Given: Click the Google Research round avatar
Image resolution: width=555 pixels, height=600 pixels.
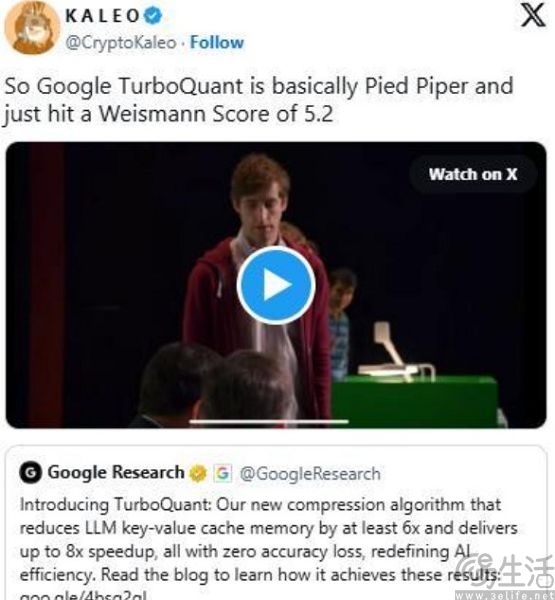Looking at the screenshot, I should pos(31,473).
